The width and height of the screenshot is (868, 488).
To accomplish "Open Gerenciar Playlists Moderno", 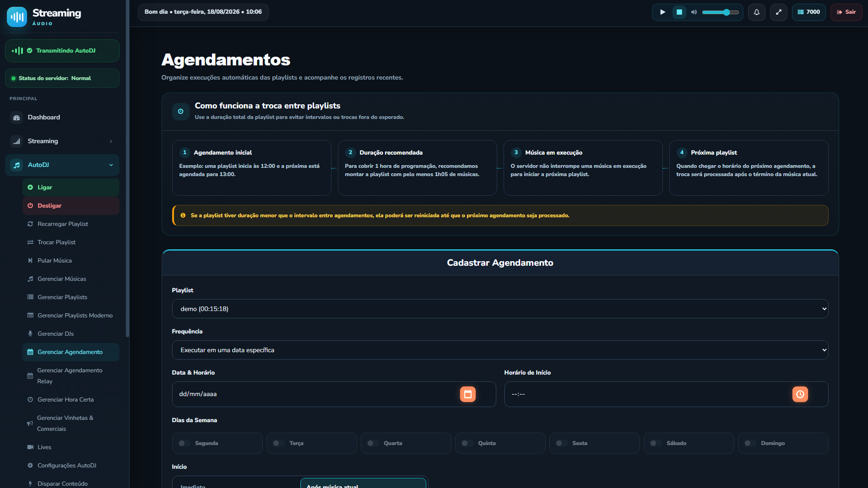I will tap(71, 316).
